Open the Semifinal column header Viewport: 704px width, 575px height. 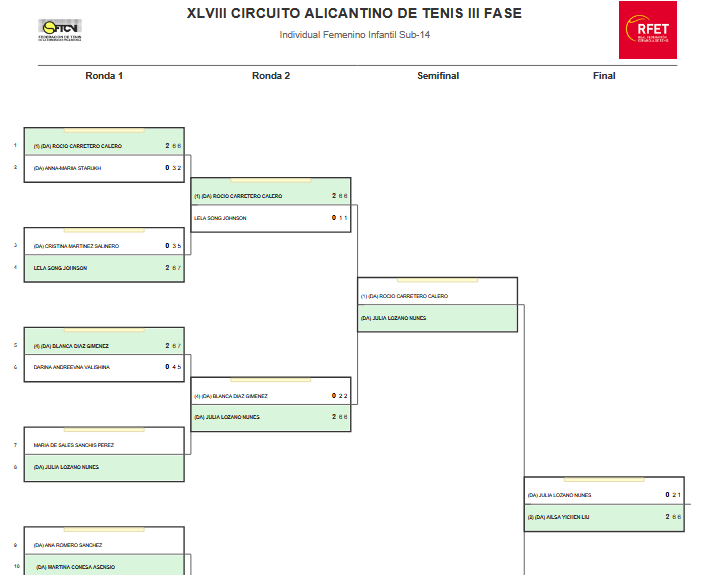[x=437, y=76]
